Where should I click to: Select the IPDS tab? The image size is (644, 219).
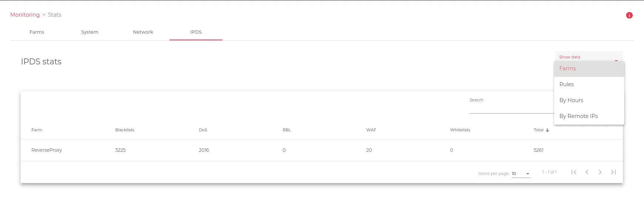196,32
